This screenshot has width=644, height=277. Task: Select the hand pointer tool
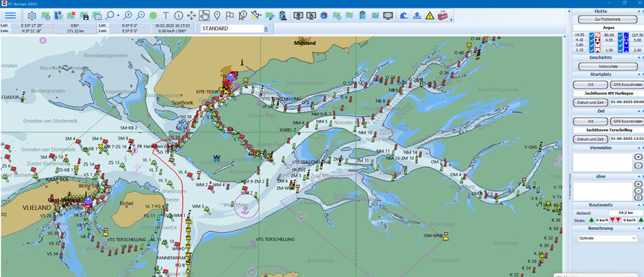204,16
